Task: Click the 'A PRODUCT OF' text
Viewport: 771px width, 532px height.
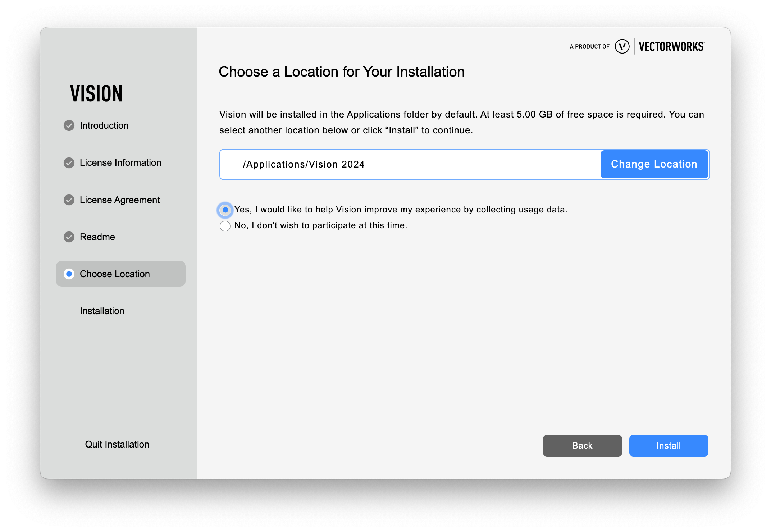Action: coord(590,46)
